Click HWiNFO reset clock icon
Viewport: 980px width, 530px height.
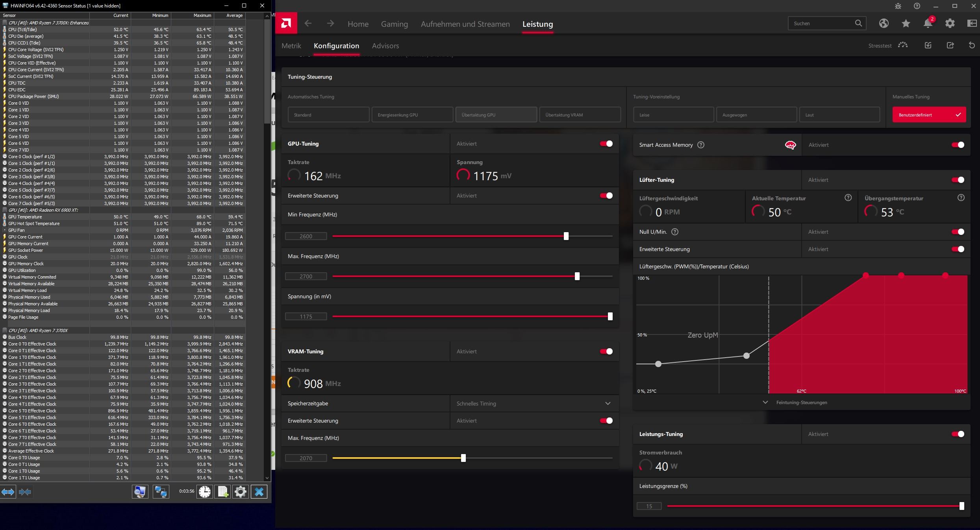(205, 491)
